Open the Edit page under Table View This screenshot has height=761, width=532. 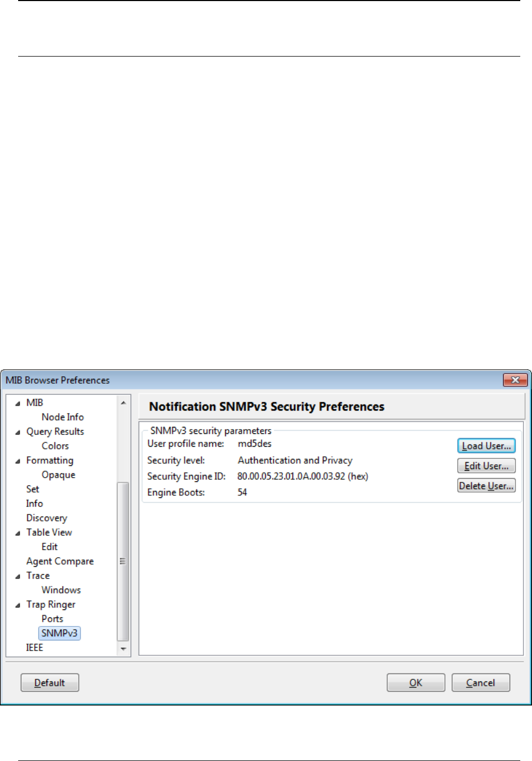49,546
